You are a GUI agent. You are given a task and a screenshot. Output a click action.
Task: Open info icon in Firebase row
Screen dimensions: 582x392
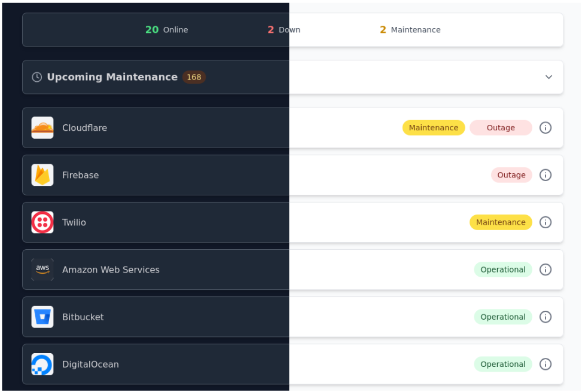546,175
